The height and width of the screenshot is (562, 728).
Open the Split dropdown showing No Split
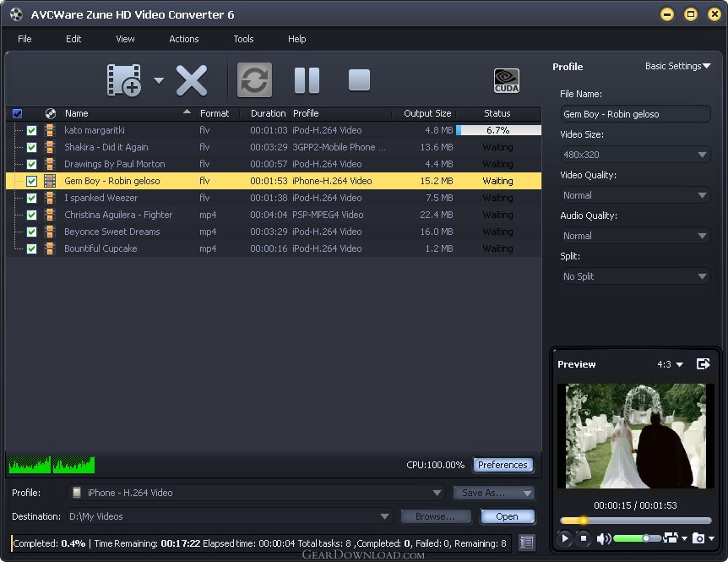tap(635, 276)
